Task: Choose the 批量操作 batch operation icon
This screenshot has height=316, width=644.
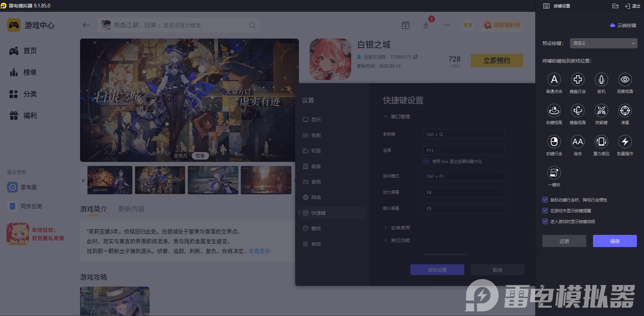Action: [x=625, y=142]
